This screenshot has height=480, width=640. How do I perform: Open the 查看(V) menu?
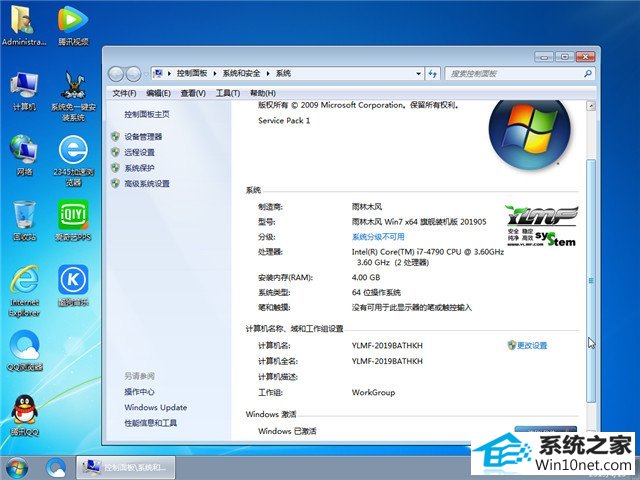tap(193, 93)
